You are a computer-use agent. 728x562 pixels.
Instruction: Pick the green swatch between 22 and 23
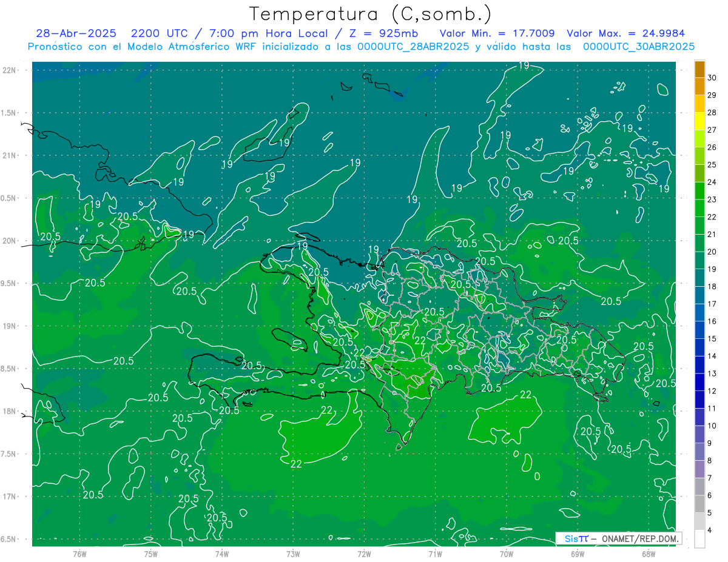pos(699,209)
